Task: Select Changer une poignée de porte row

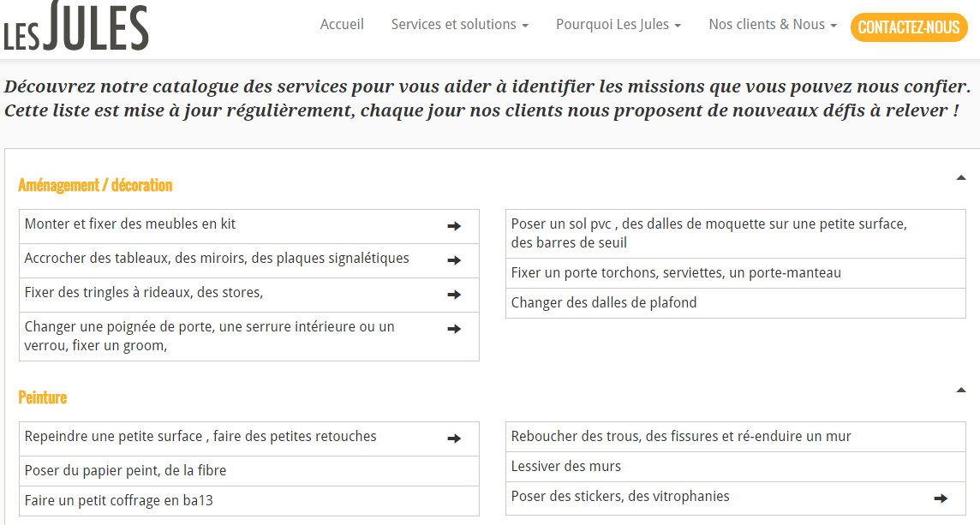Action: pyautogui.click(x=249, y=337)
